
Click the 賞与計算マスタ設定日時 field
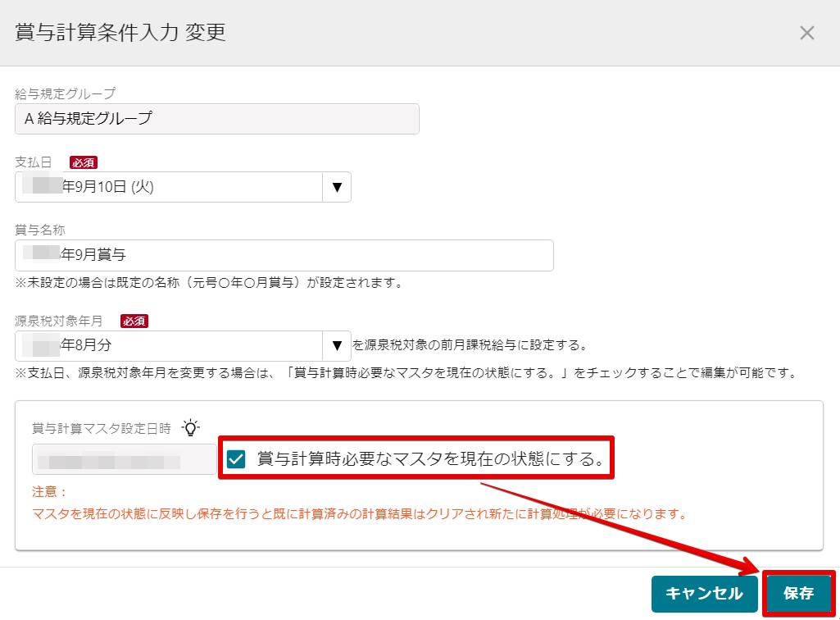(x=125, y=459)
